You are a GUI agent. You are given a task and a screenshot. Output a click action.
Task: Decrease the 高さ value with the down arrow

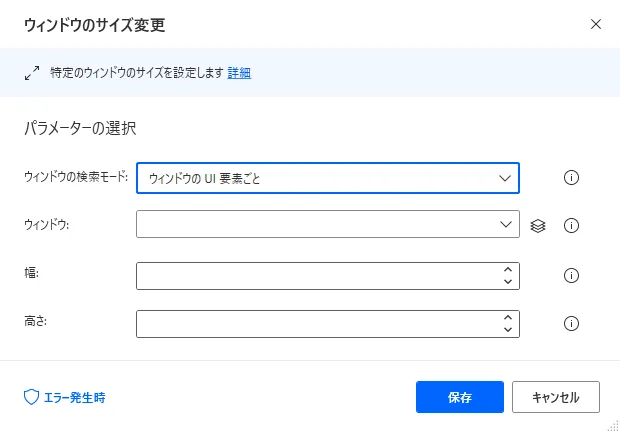click(508, 330)
